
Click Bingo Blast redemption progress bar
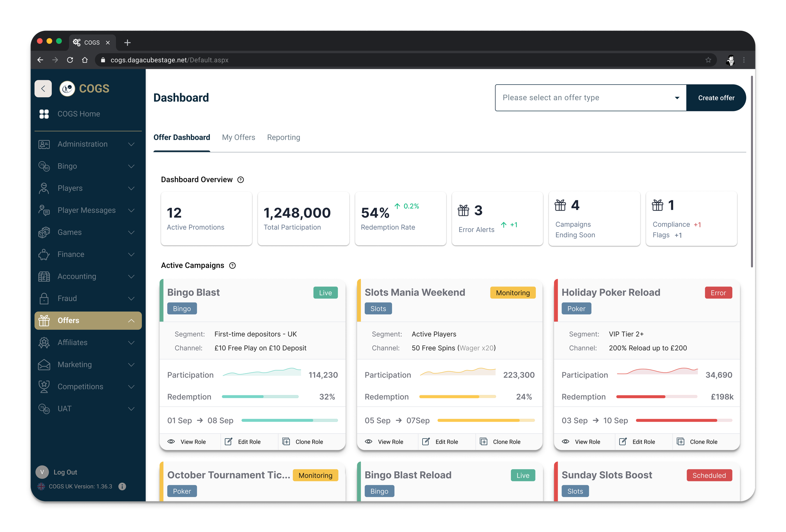260,397
